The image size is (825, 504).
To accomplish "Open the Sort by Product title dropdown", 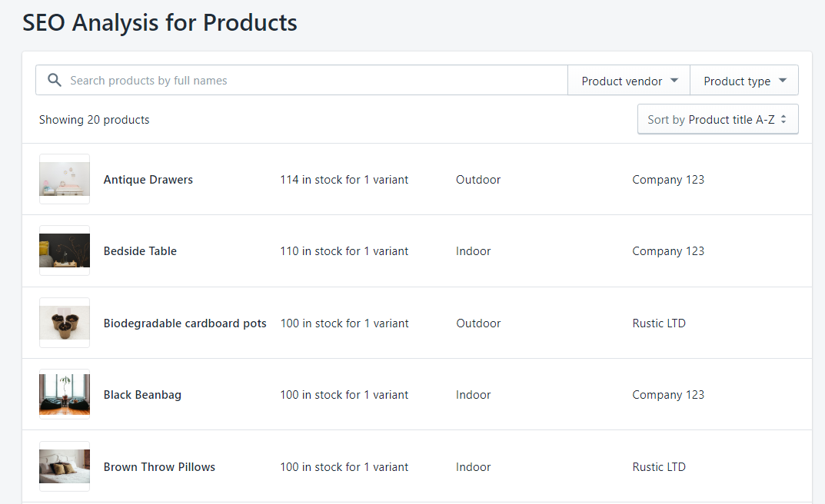I will 717,120.
